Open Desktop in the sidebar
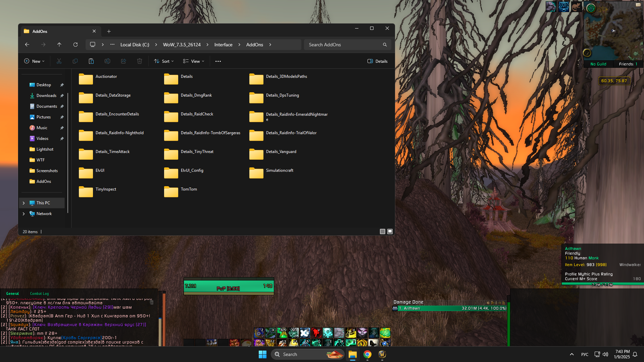Image resolution: width=644 pixels, height=362 pixels. [44, 85]
